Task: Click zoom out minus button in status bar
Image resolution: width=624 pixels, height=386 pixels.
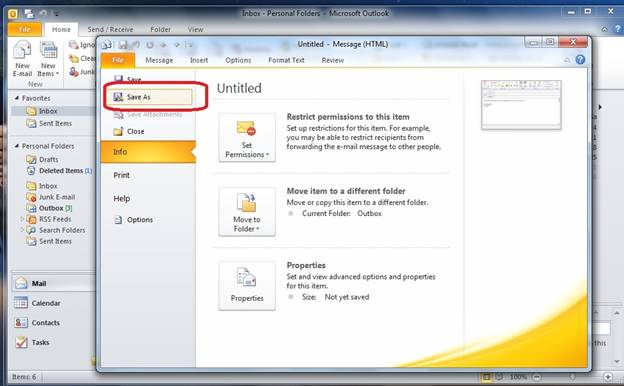Action: [536, 376]
